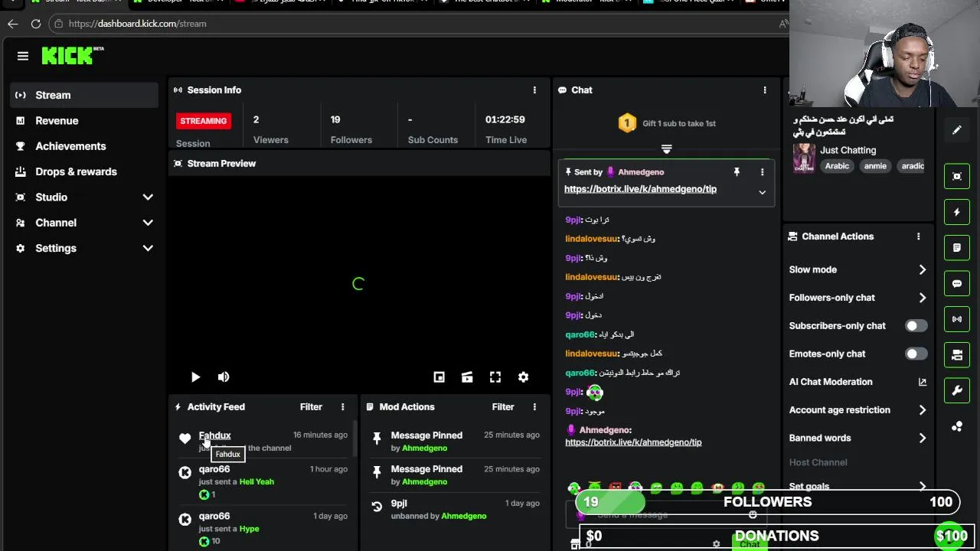Open Banned words settings chevron

coord(922,439)
